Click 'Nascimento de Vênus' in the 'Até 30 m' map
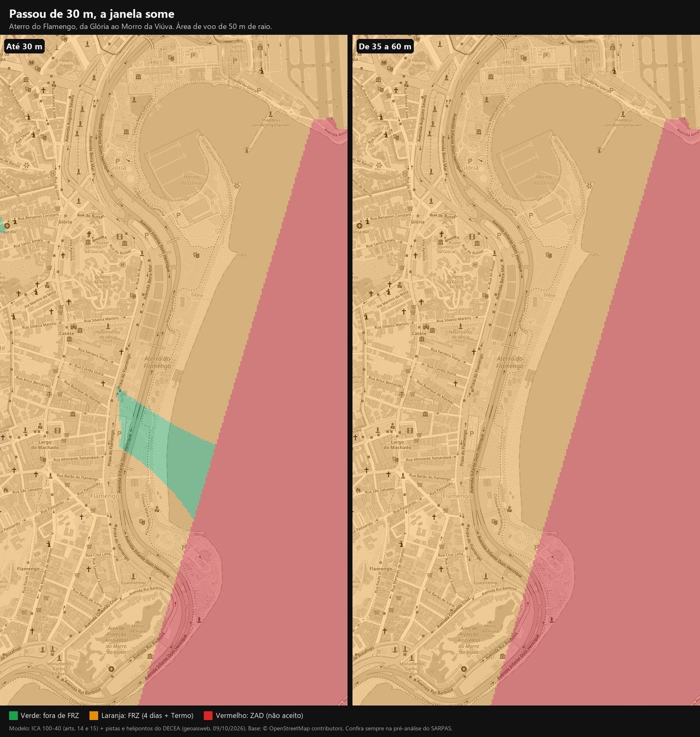The image size is (700, 737). pyautogui.click(x=108, y=334)
